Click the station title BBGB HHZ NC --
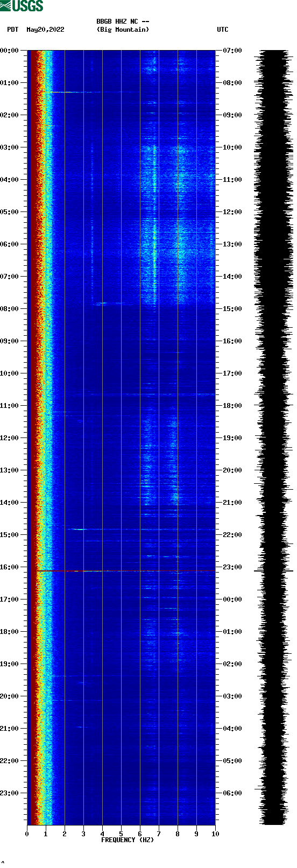Image resolution: width=297 pixels, height=868 pixels. tap(123, 22)
